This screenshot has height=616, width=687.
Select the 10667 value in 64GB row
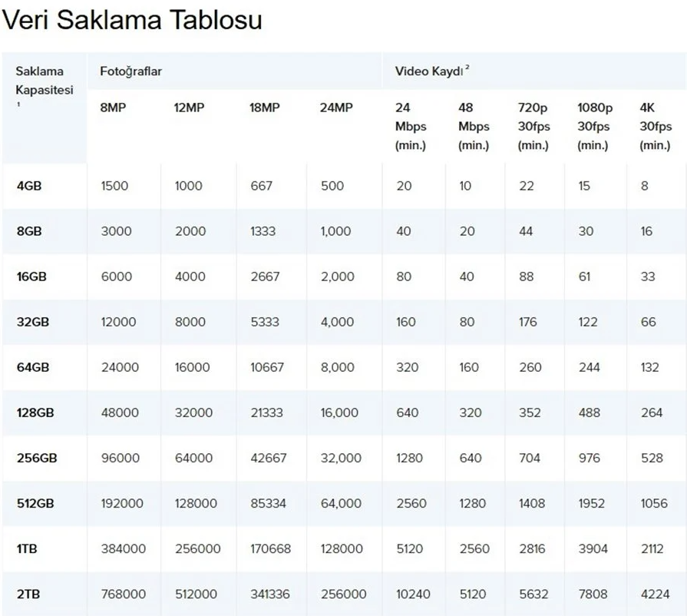267,367
